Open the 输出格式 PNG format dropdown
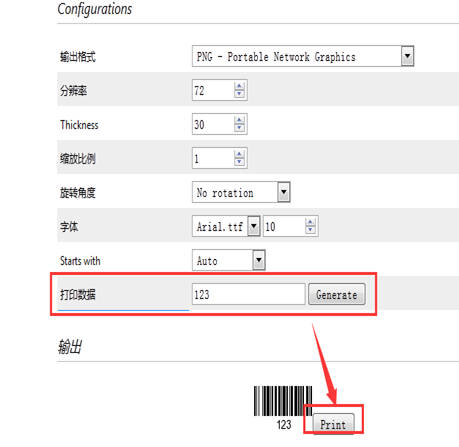Viewport: 459px width, 447px height. point(407,56)
